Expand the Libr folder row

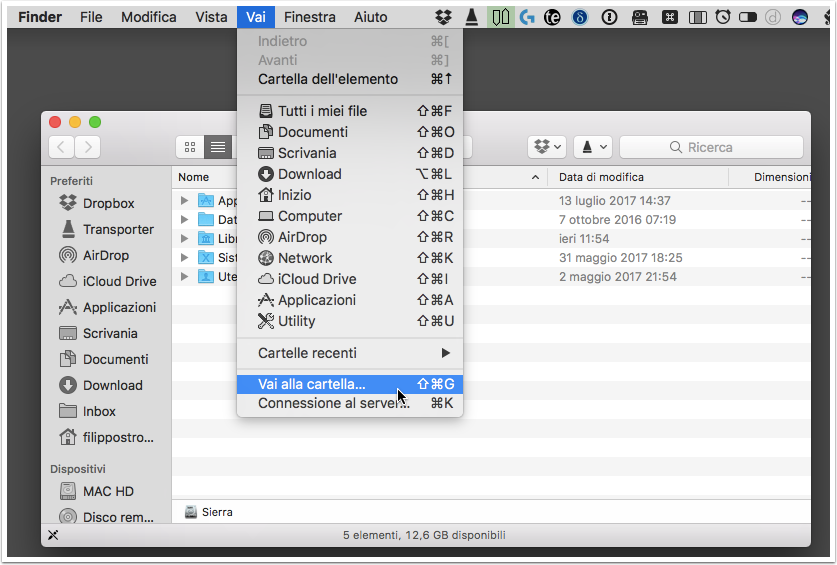point(184,239)
